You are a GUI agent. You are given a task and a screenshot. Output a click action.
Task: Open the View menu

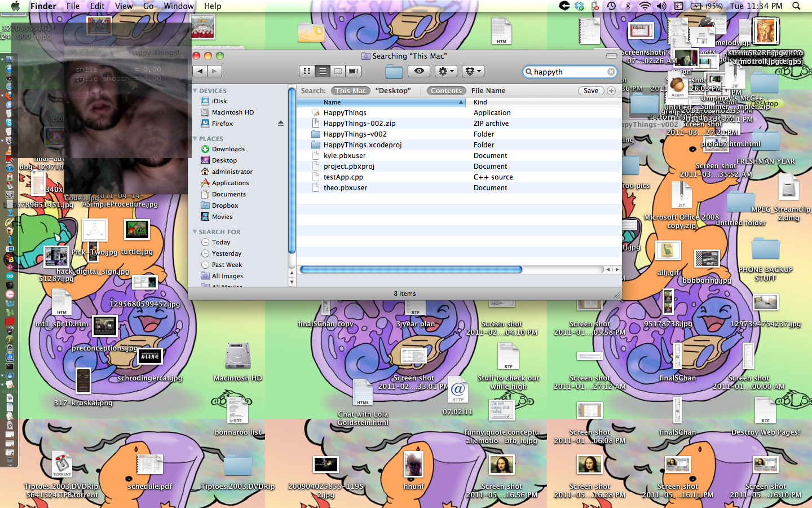click(x=123, y=6)
